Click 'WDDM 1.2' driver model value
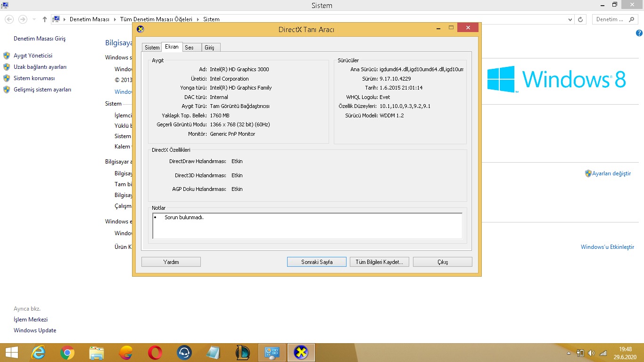The width and height of the screenshot is (644, 362). pyautogui.click(x=392, y=115)
